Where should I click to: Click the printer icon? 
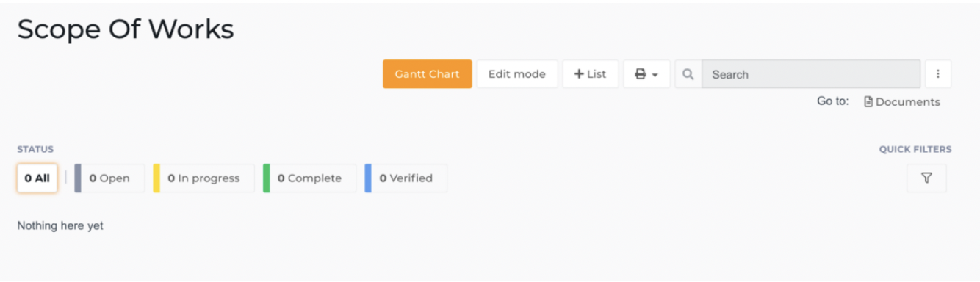coord(641,74)
